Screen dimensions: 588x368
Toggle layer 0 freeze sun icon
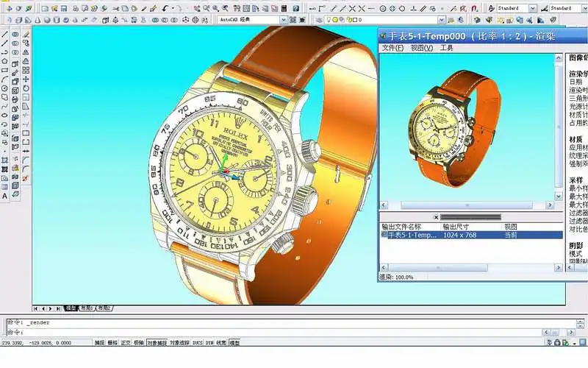coord(335,20)
